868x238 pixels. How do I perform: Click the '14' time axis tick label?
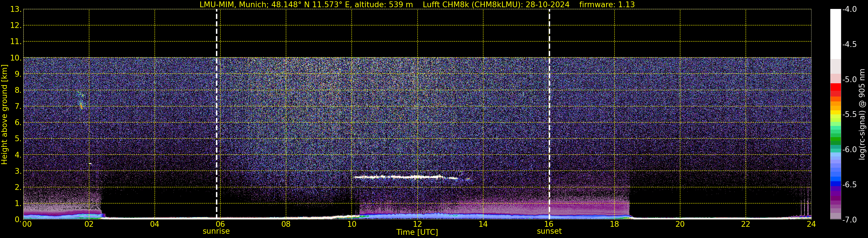tap(483, 224)
